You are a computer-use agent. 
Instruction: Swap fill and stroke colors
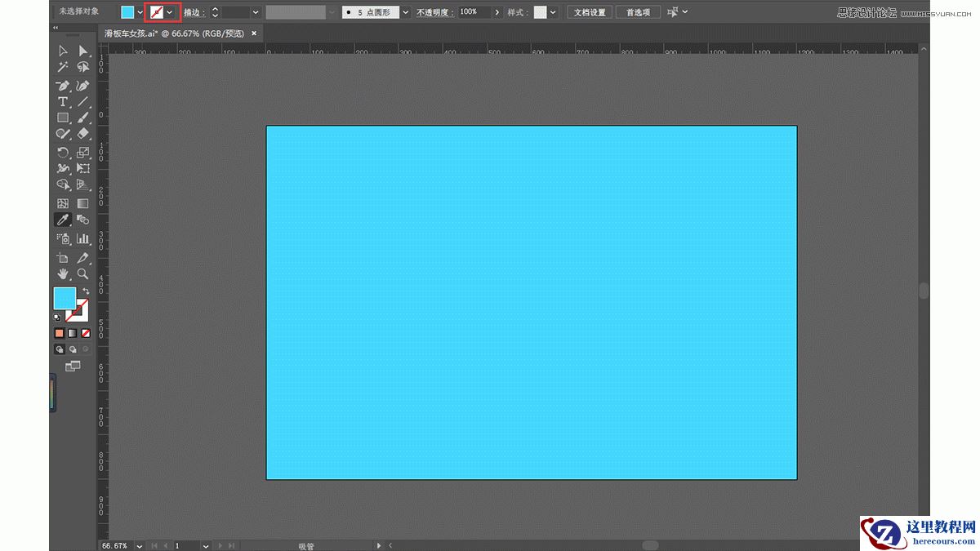pyautogui.click(x=85, y=291)
